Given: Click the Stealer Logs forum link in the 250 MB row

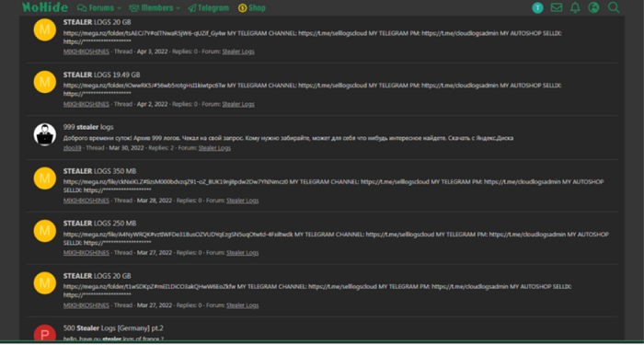Looking at the screenshot, I should 242,253.
